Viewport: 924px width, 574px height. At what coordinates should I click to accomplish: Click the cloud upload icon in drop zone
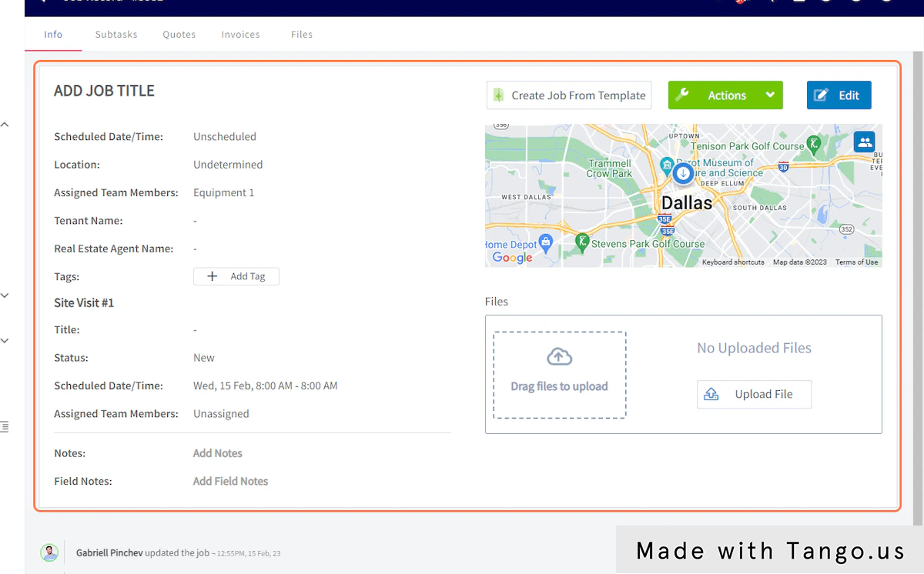[x=560, y=356]
